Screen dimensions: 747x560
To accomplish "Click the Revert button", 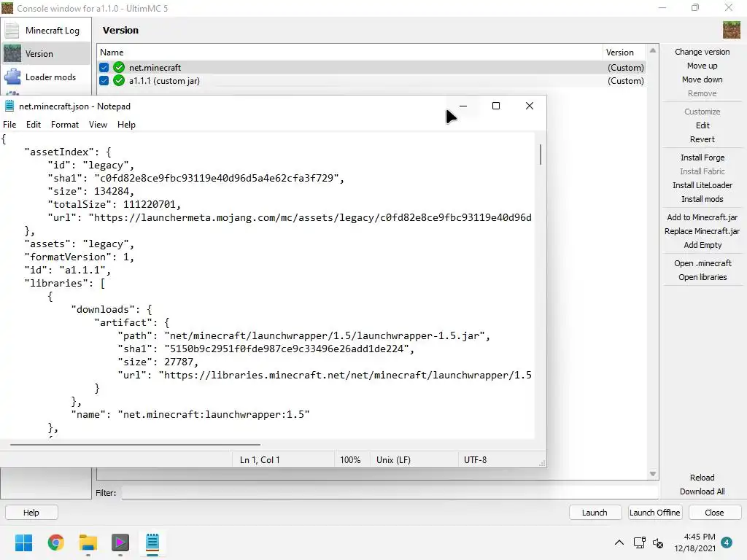I will 703,139.
